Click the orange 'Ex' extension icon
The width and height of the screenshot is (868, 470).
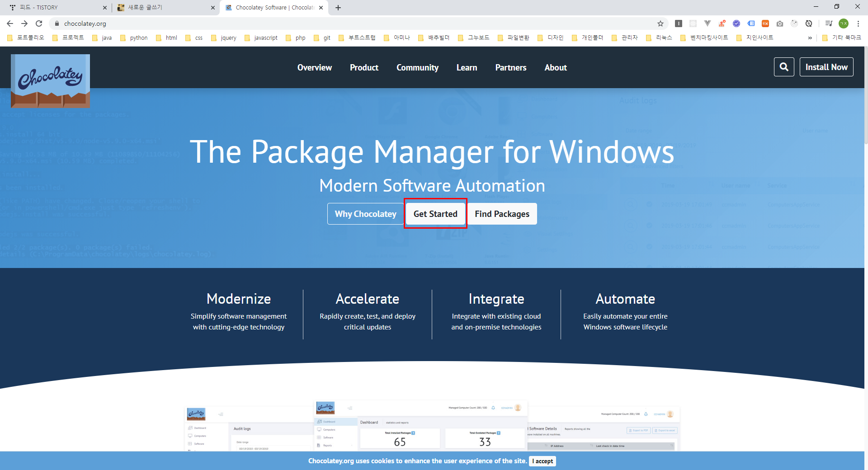[765, 23]
